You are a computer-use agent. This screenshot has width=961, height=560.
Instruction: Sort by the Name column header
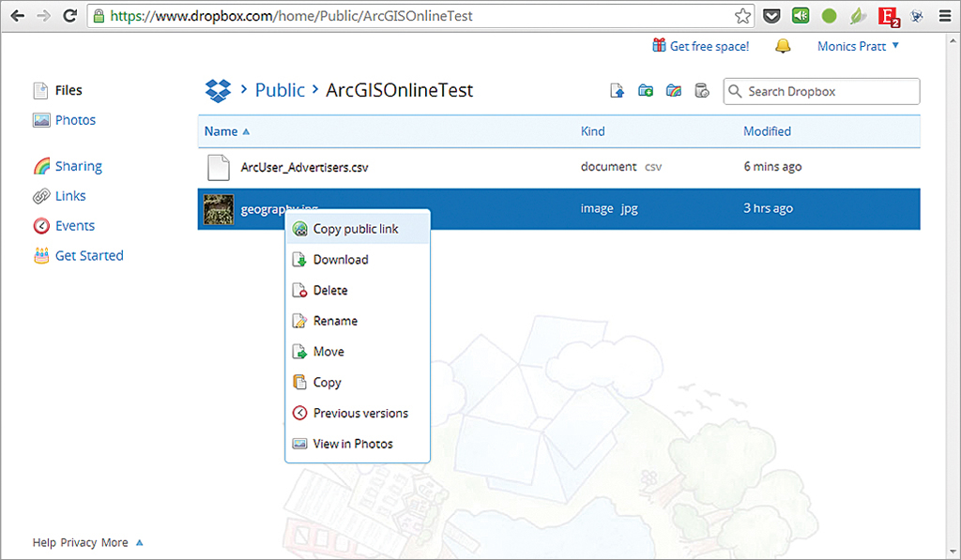227,131
